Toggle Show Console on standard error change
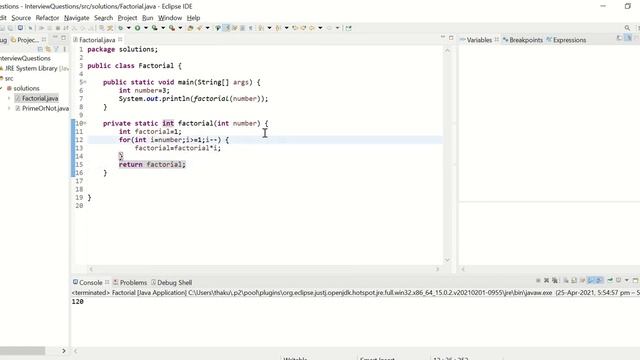 coord(599,280)
